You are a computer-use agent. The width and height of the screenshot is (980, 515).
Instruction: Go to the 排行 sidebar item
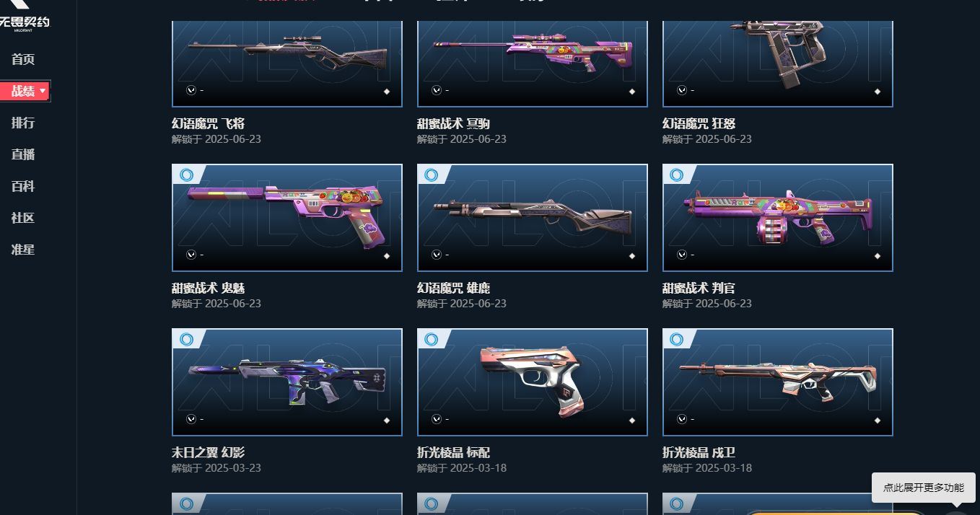coord(23,123)
